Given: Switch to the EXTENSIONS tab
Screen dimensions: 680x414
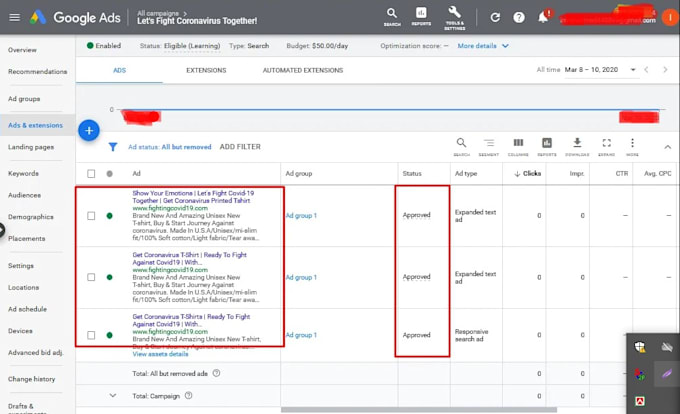Looking at the screenshot, I should click(x=206, y=70).
